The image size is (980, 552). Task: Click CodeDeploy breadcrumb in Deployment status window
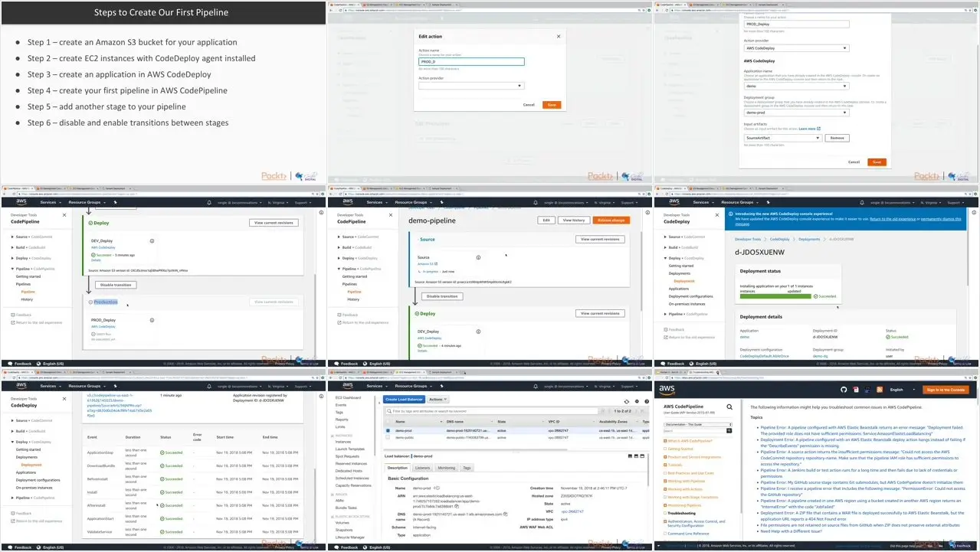779,239
